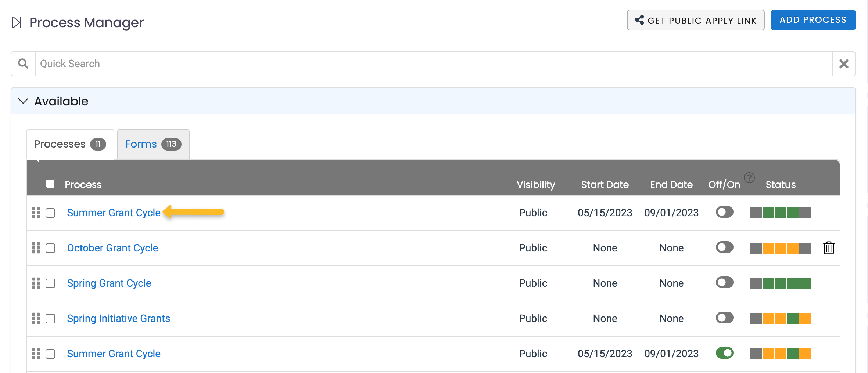The height and width of the screenshot is (373, 868).
Task: Select the Processes tab
Action: [70, 144]
